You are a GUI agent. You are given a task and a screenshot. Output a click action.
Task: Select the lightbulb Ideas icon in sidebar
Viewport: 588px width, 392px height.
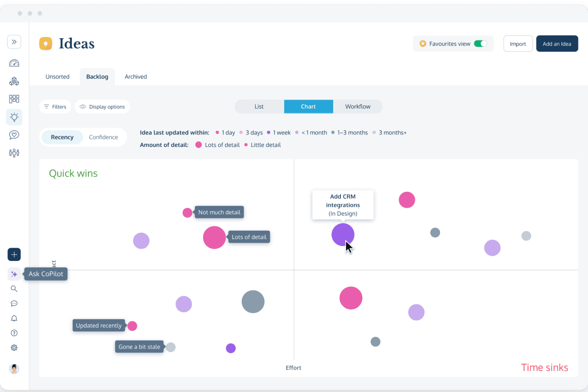14,117
